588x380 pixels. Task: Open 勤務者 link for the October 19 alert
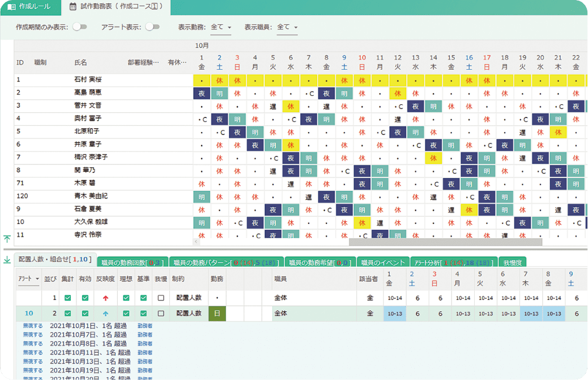pyautogui.click(x=145, y=370)
